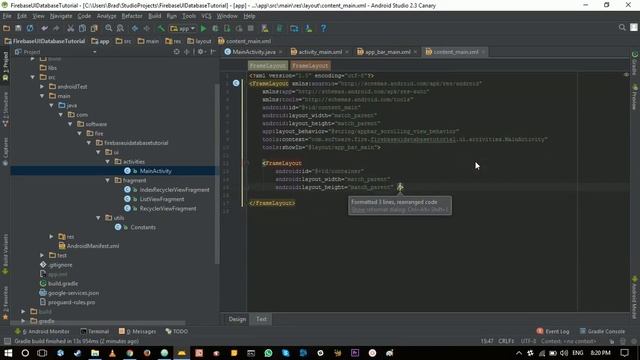
Task: Open the Navigate menu
Action: pyautogui.click(x=61, y=16)
